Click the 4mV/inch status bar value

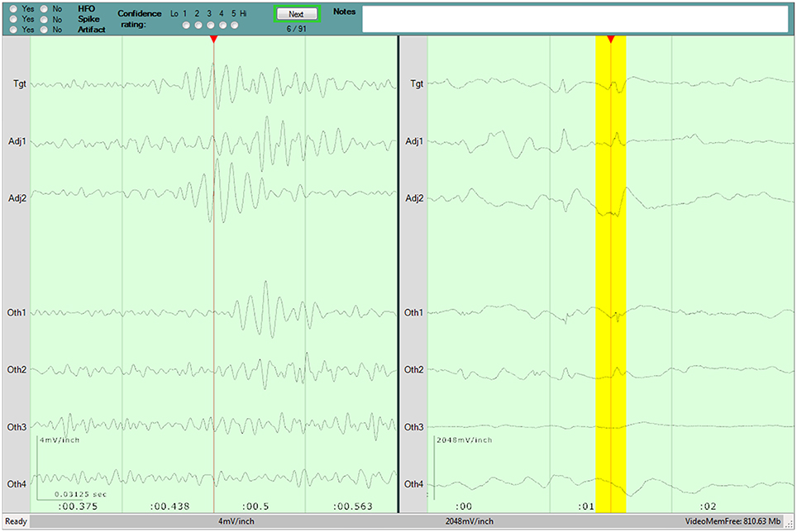click(x=236, y=521)
